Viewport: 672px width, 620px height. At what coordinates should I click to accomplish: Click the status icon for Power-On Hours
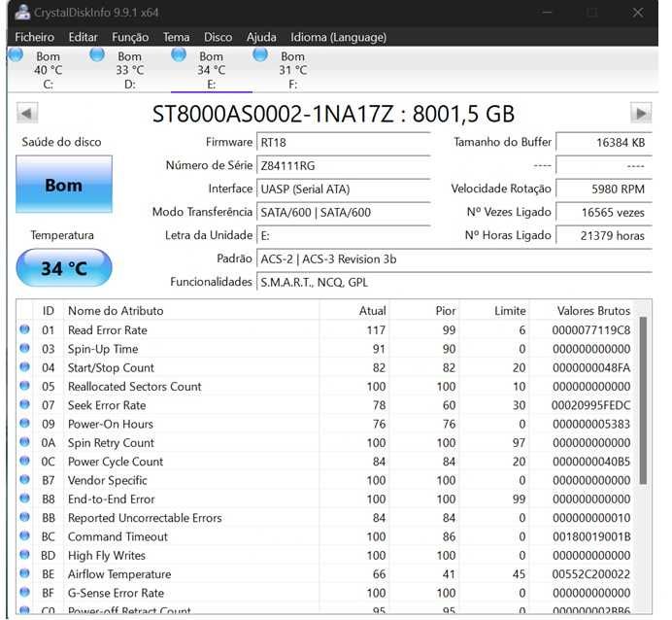point(24,423)
